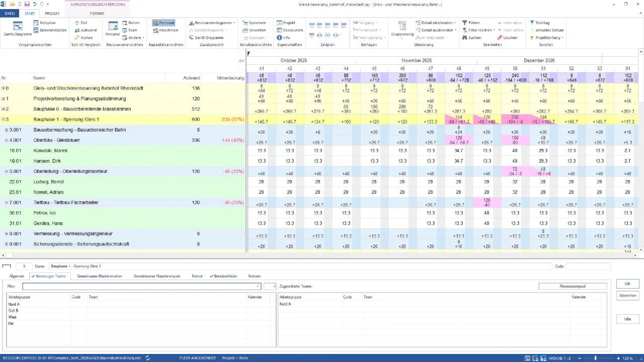
Task: Expand row 2 Bauphase 0
Action: tap(3, 109)
